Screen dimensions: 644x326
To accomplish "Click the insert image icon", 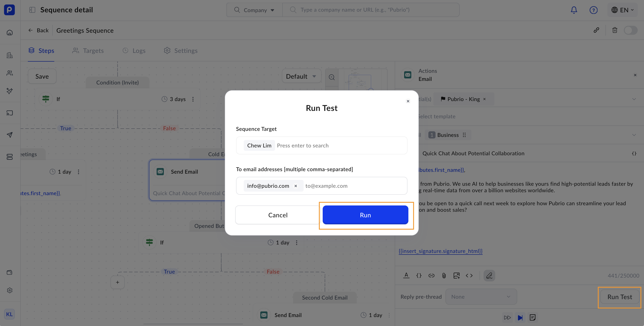I will 456,276.
